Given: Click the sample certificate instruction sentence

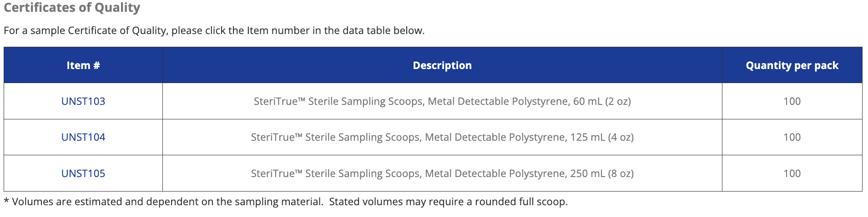Looking at the screenshot, I should tap(214, 30).
